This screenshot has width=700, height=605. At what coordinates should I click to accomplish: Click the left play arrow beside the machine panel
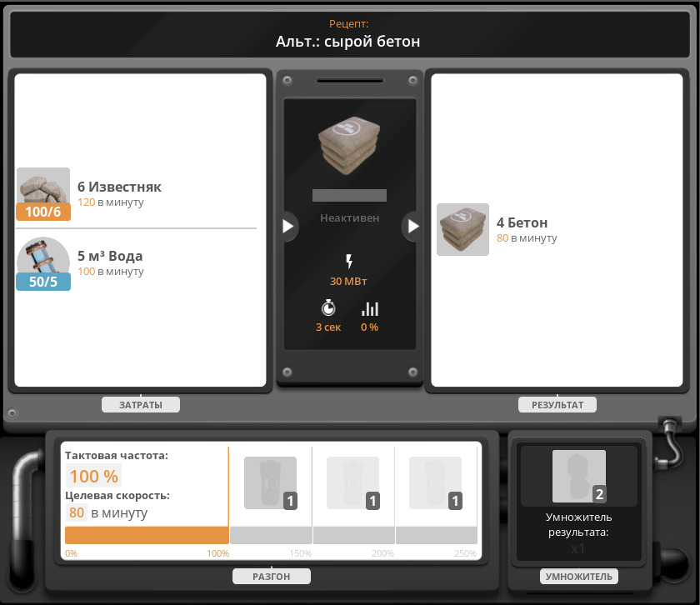pos(288,227)
